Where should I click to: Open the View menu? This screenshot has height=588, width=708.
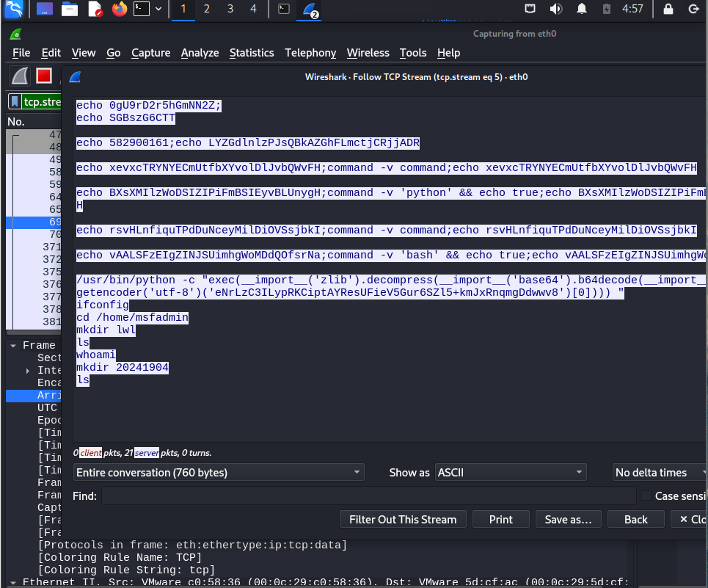point(84,53)
